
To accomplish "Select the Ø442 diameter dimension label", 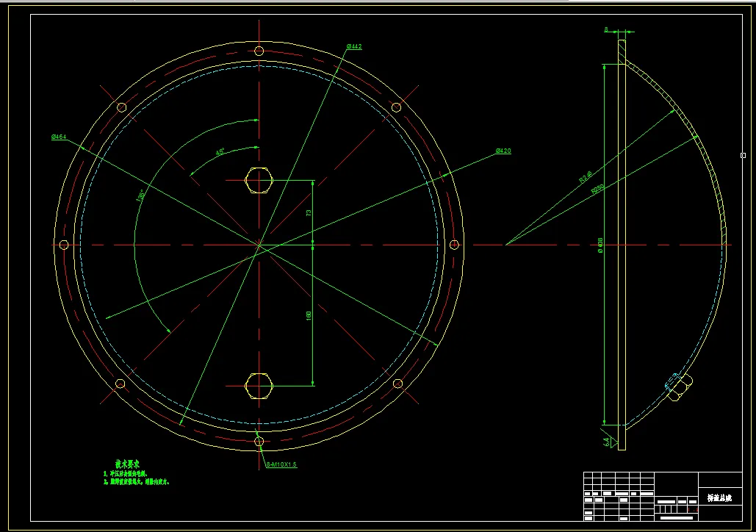I will [354, 47].
